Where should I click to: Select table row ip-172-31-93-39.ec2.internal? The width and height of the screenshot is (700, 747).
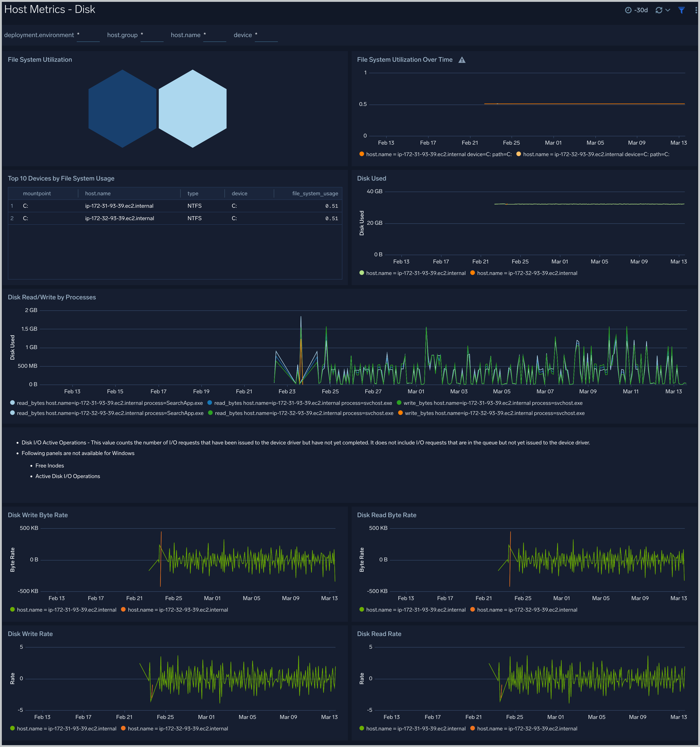[175, 206]
